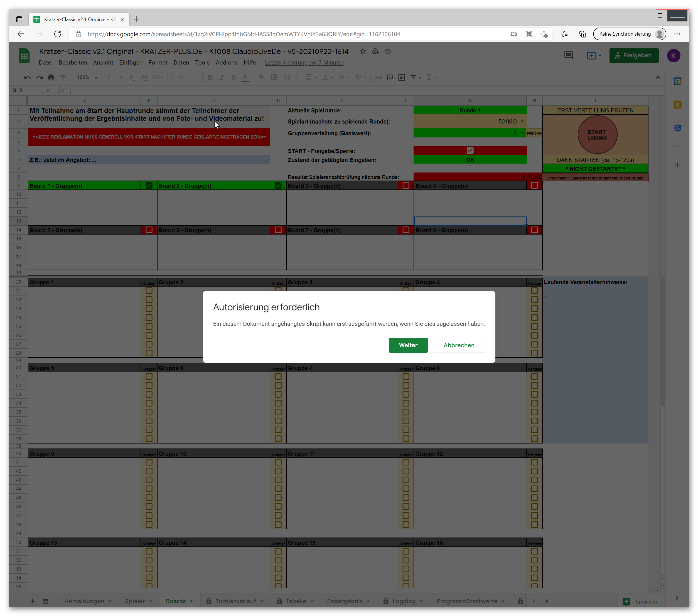Click the print icon in toolbar

click(51, 78)
